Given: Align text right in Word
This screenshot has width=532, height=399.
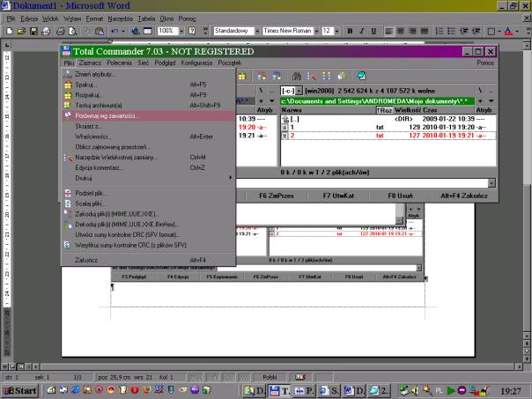Looking at the screenshot, I should click(x=412, y=31).
